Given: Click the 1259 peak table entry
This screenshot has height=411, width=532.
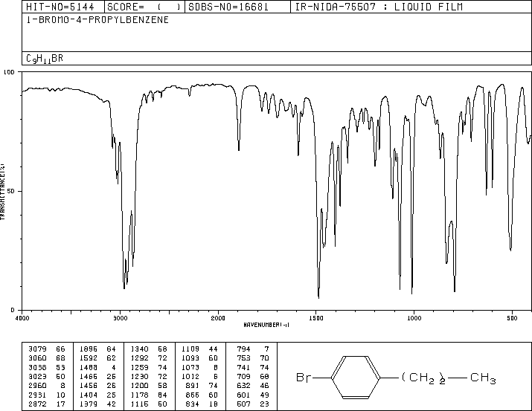Looking at the screenshot, I should click(x=139, y=367).
